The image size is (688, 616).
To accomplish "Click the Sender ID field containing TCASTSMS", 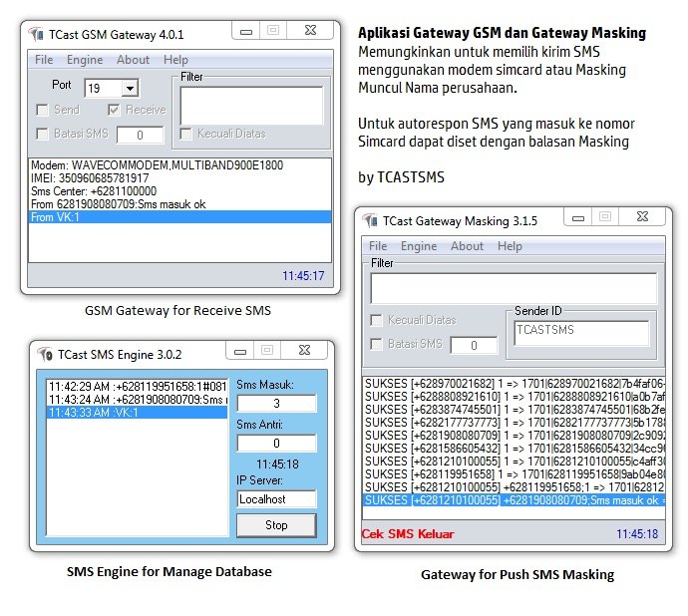I will (x=581, y=332).
